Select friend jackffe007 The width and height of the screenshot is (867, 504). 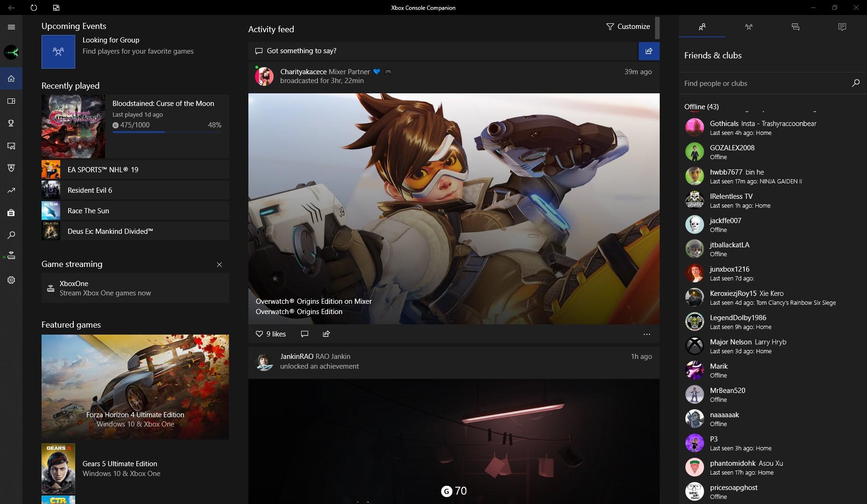point(773,224)
